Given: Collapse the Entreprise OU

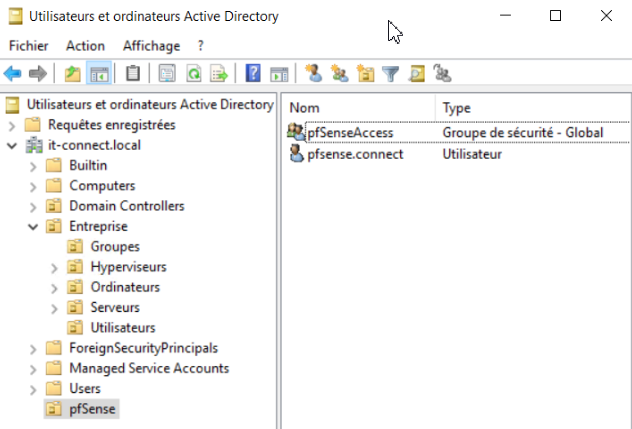Looking at the screenshot, I should click(x=33, y=227).
